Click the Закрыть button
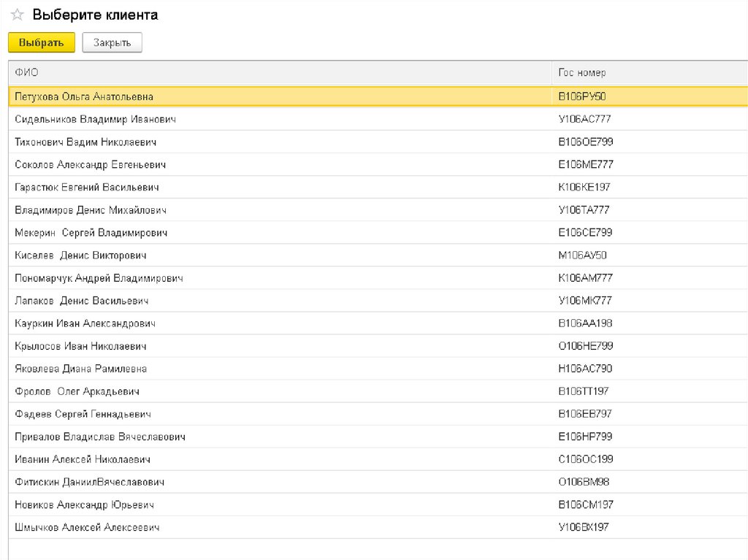The height and width of the screenshot is (560, 748). [112, 43]
